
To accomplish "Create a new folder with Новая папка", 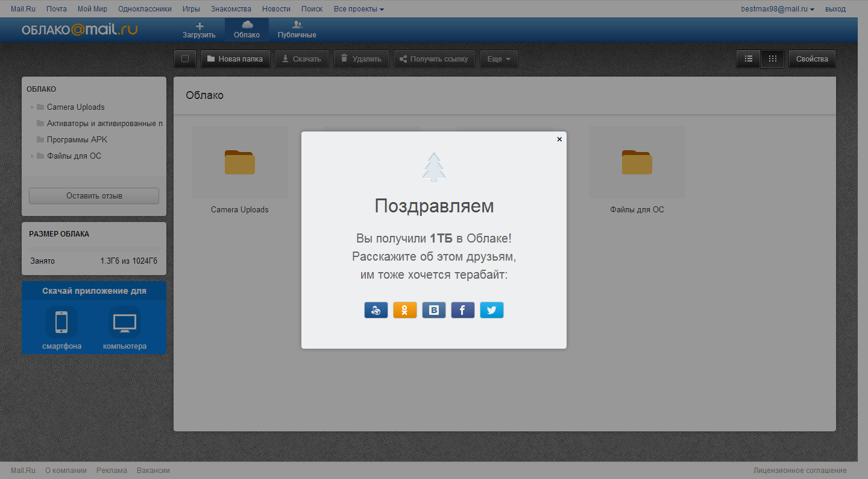I will (x=236, y=59).
